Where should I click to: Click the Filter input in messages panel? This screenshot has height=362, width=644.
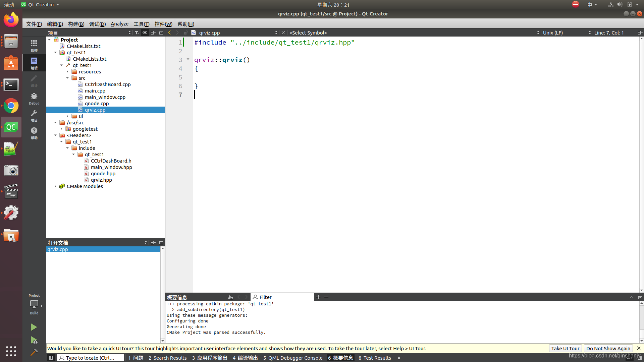[281, 297]
